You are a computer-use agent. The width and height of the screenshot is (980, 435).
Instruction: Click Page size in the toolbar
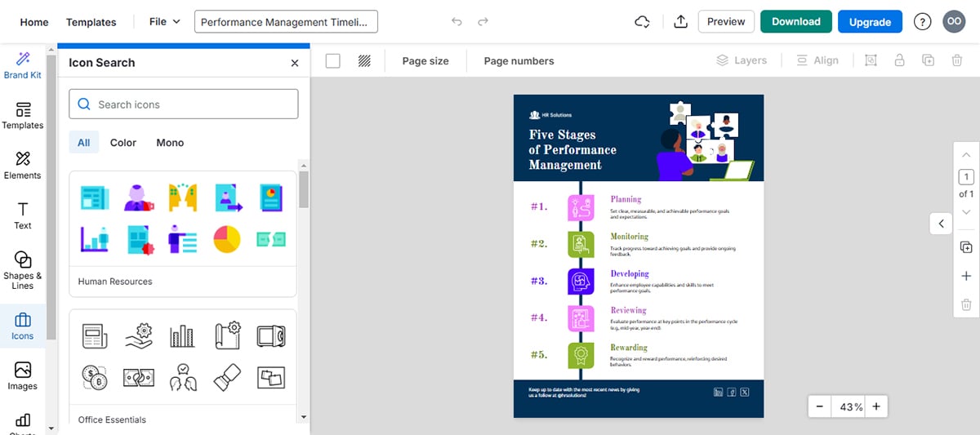tap(425, 60)
